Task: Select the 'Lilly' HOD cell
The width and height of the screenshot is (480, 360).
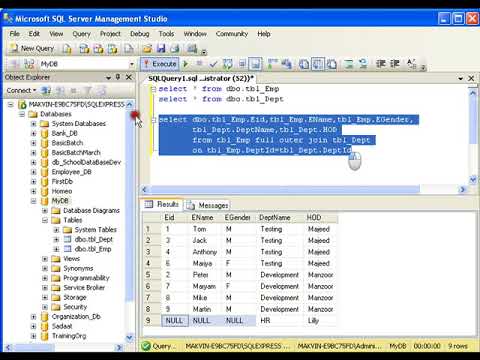Action: [x=320, y=321]
